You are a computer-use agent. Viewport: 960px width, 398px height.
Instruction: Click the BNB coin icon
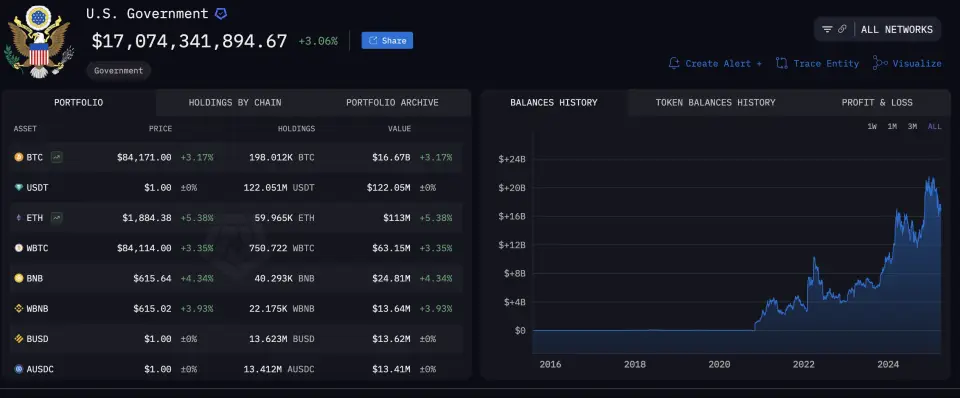(x=19, y=278)
